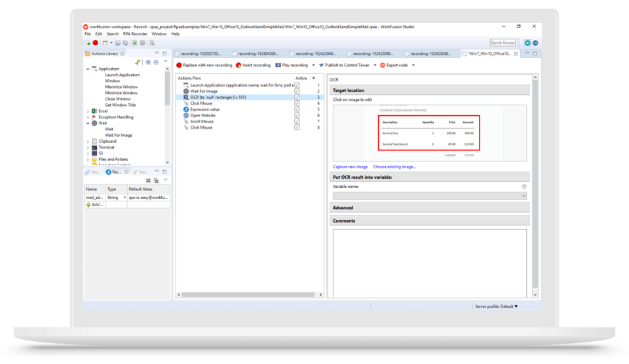Screen dimensions: 629x364
Task: Expand the Exception Handling tree node
Action: click(x=88, y=117)
